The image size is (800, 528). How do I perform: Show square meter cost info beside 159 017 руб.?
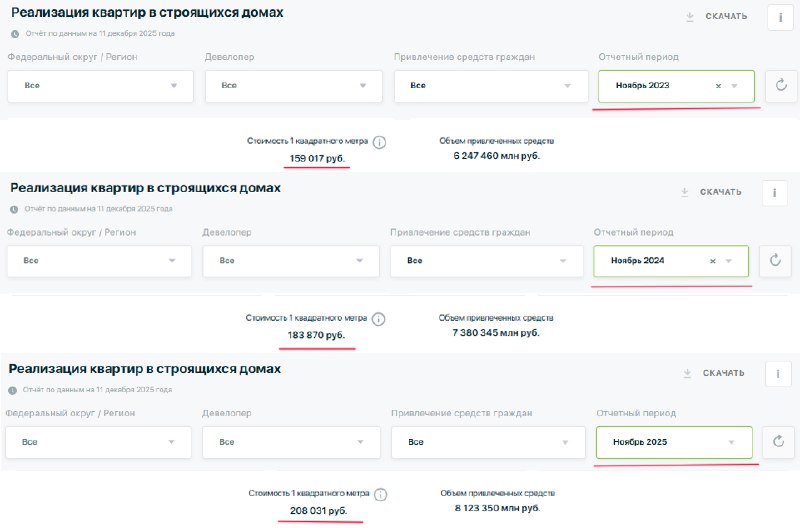pyautogui.click(x=379, y=142)
